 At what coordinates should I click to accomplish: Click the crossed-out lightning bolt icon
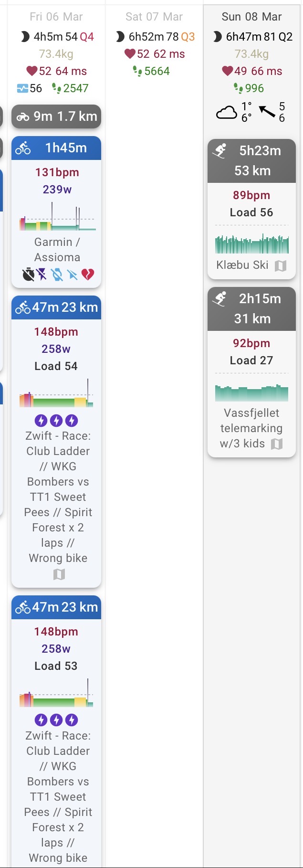(42, 274)
